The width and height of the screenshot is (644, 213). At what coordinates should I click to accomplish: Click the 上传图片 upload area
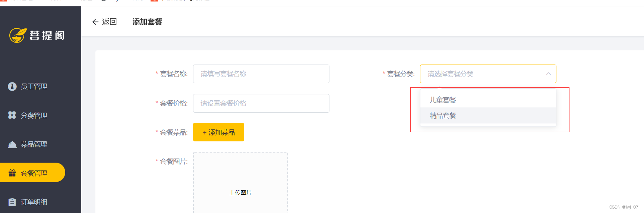coord(240,183)
